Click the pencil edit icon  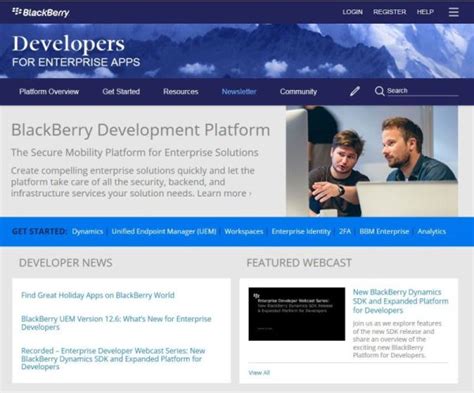click(355, 91)
